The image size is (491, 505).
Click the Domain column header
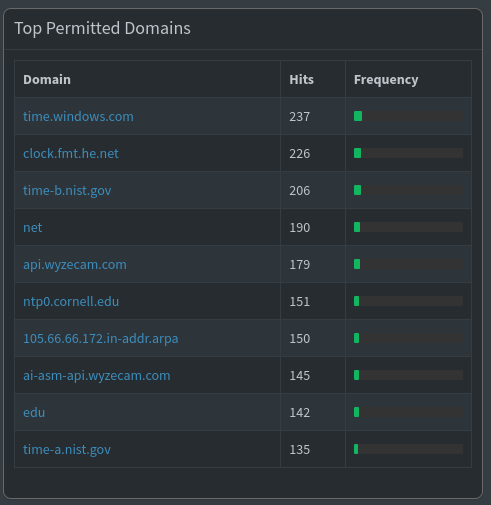point(47,79)
